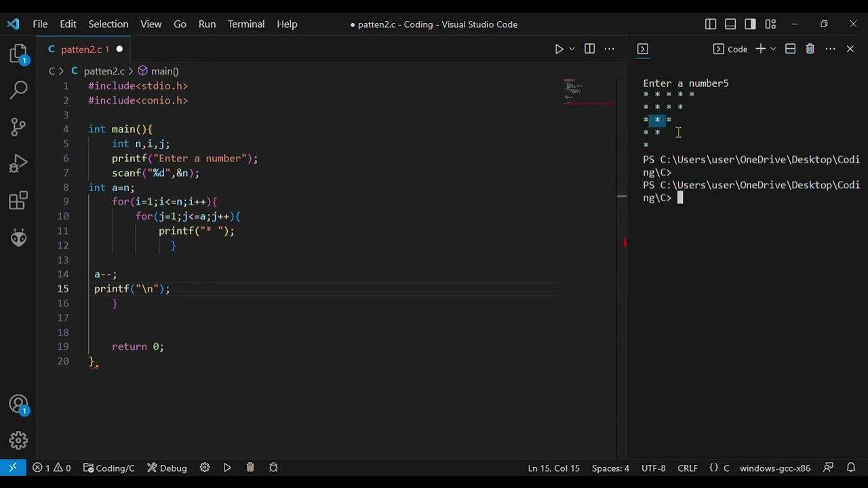Select the patten2.c editor tab
The image size is (868, 488).
(83, 49)
